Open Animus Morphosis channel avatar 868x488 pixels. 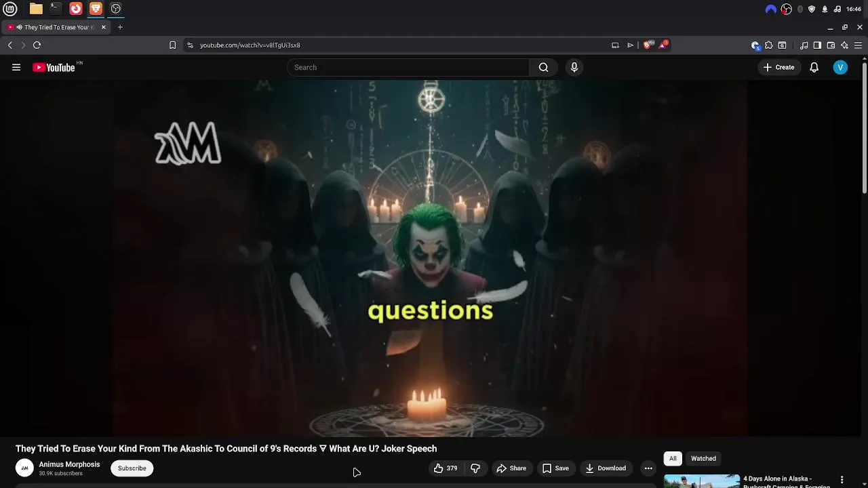tap(24, 468)
